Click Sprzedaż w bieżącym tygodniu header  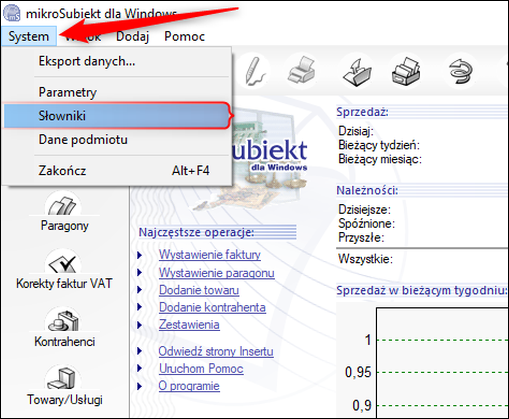click(x=421, y=290)
